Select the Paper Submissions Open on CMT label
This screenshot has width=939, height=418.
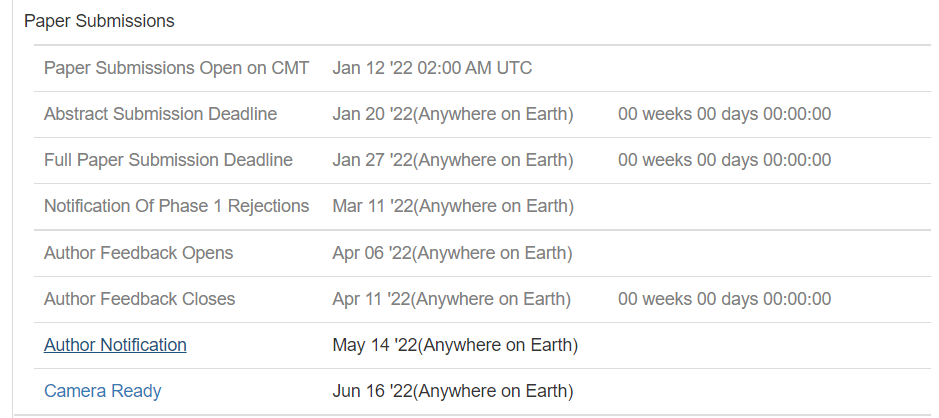coord(176,68)
